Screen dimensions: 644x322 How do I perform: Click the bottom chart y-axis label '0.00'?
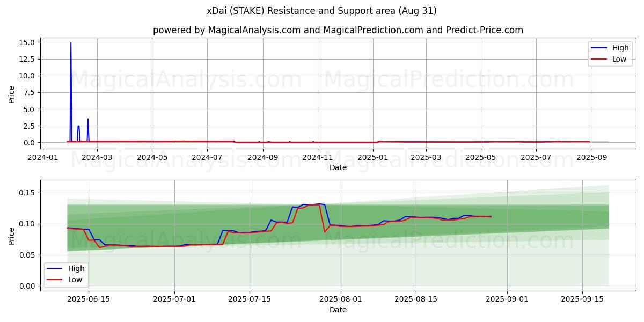pos(27,286)
